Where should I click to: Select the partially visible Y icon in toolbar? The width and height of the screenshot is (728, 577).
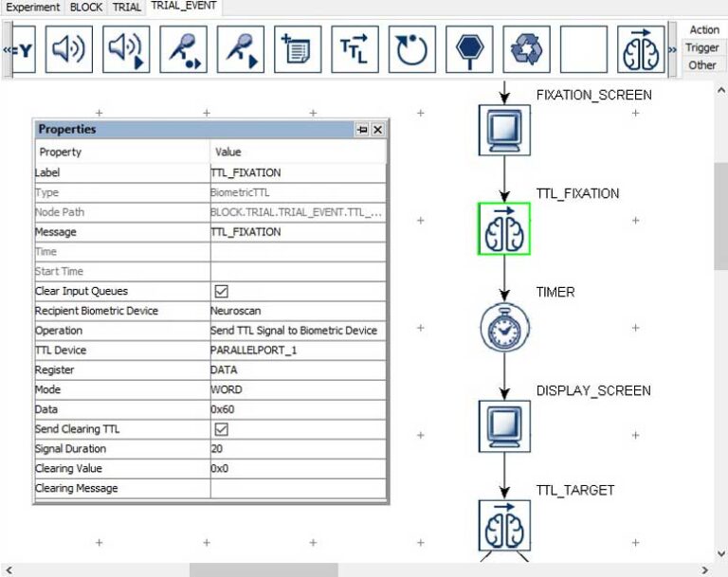pos(24,49)
